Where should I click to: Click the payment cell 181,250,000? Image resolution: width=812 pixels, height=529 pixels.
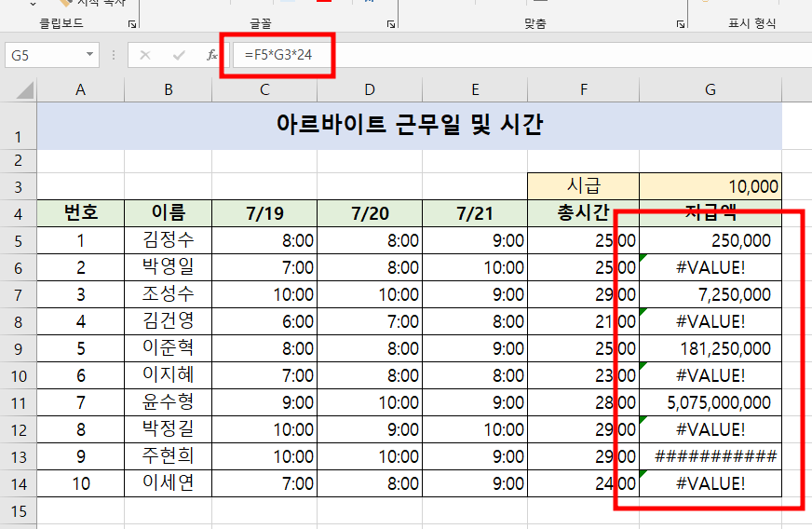[x=710, y=348]
